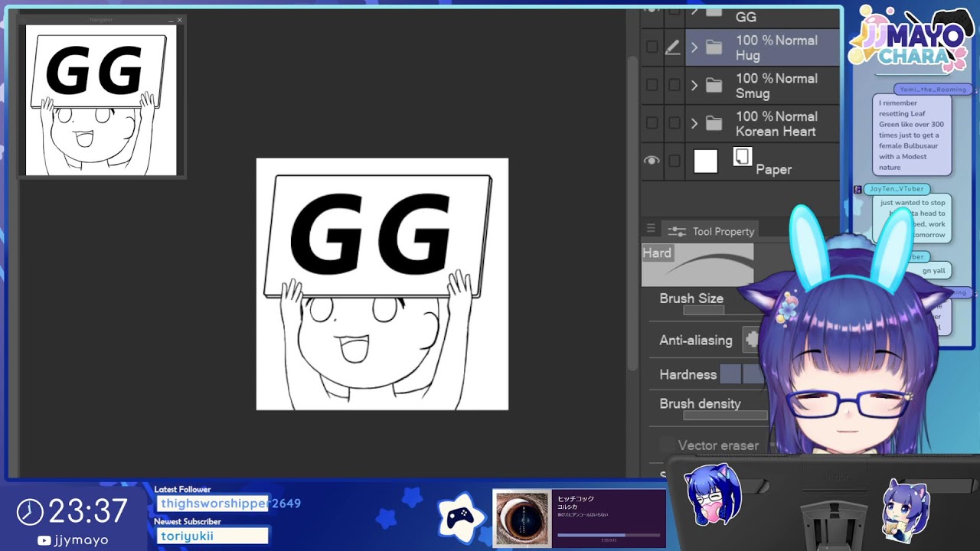Screen dimensions: 980x551
Task: Click the 23:37 clock time
Action: click(x=89, y=511)
